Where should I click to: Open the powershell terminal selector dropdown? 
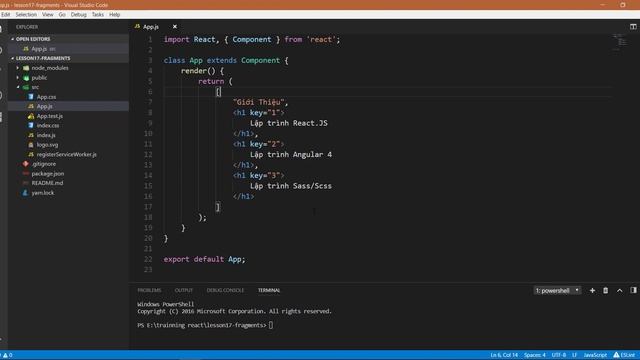tap(558, 290)
